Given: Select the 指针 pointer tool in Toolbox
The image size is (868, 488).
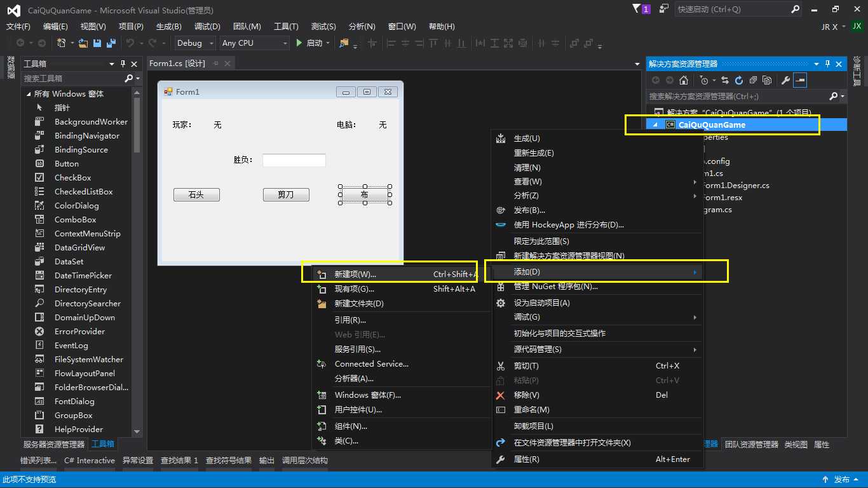Looking at the screenshot, I should pyautogui.click(x=62, y=107).
